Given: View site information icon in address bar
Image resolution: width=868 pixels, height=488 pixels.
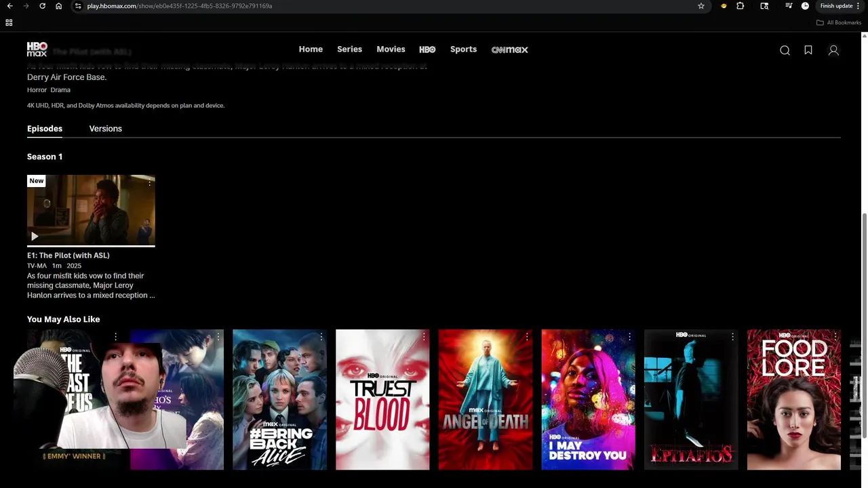Looking at the screenshot, I should pos(78,6).
